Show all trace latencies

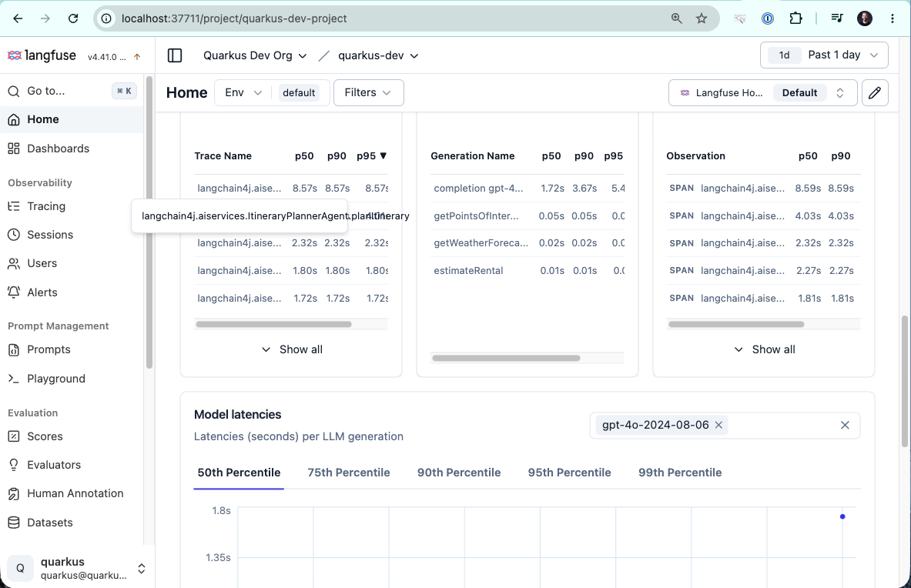(x=292, y=349)
